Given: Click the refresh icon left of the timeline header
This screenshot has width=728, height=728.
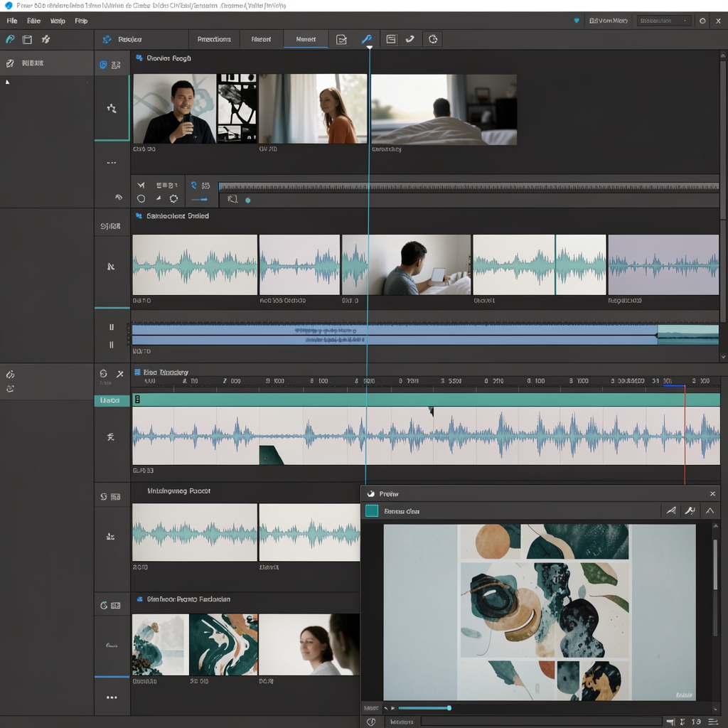Looking at the screenshot, I should [x=104, y=374].
